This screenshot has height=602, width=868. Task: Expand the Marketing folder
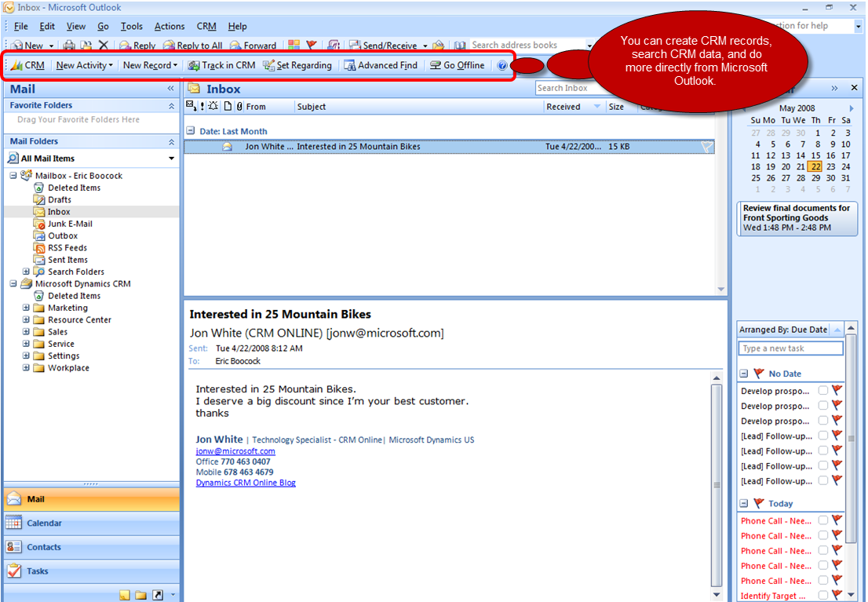point(26,308)
